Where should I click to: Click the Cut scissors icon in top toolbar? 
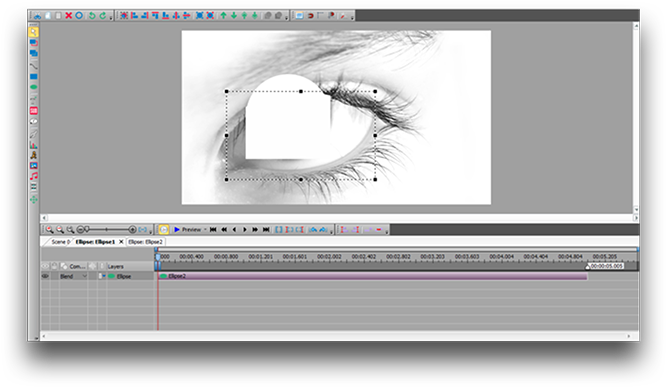click(x=37, y=16)
